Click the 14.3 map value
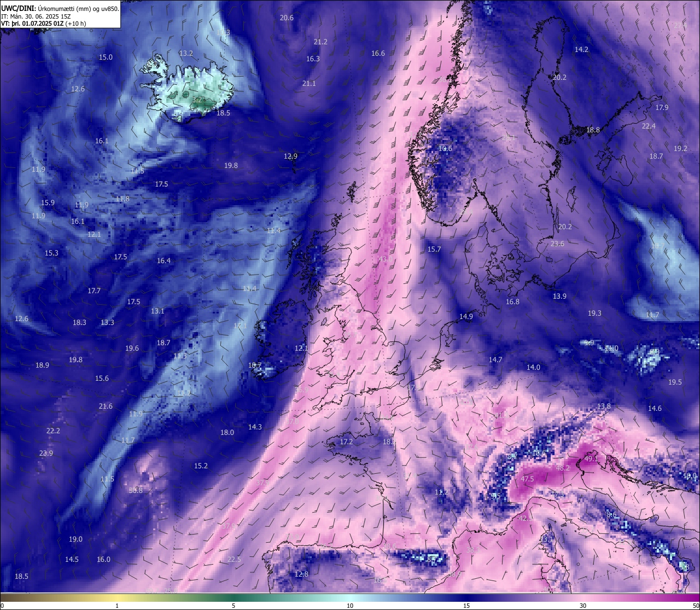This screenshot has width=700, height=610. coord(255,427)
